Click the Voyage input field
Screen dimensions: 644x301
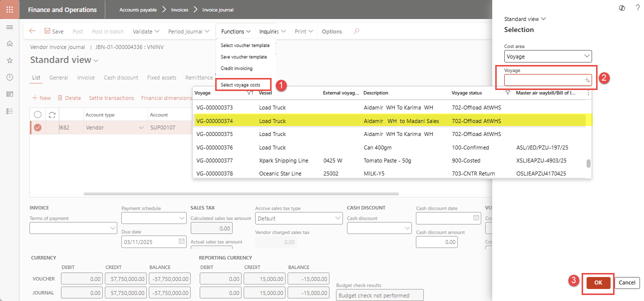coord(543,80)
